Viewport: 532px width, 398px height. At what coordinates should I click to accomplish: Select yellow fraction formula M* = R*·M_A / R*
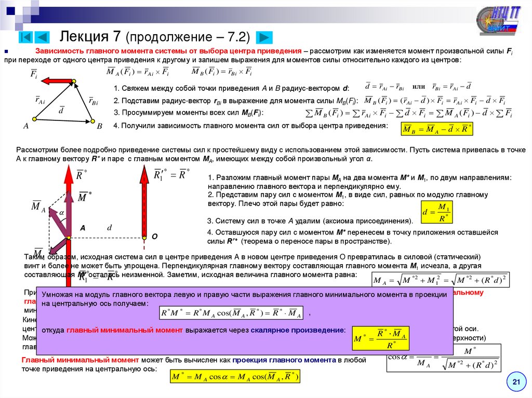(x=381, y=338)
